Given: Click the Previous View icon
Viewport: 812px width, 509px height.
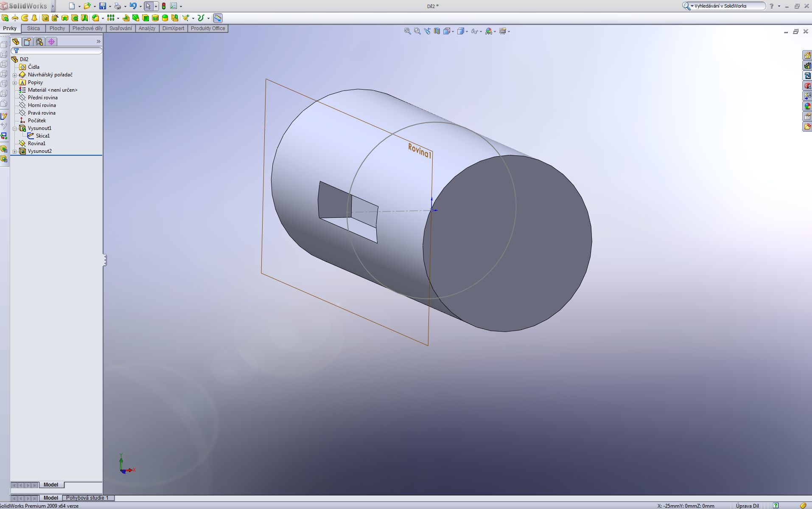Looking at the screenshot, I should tap(427, 31).
